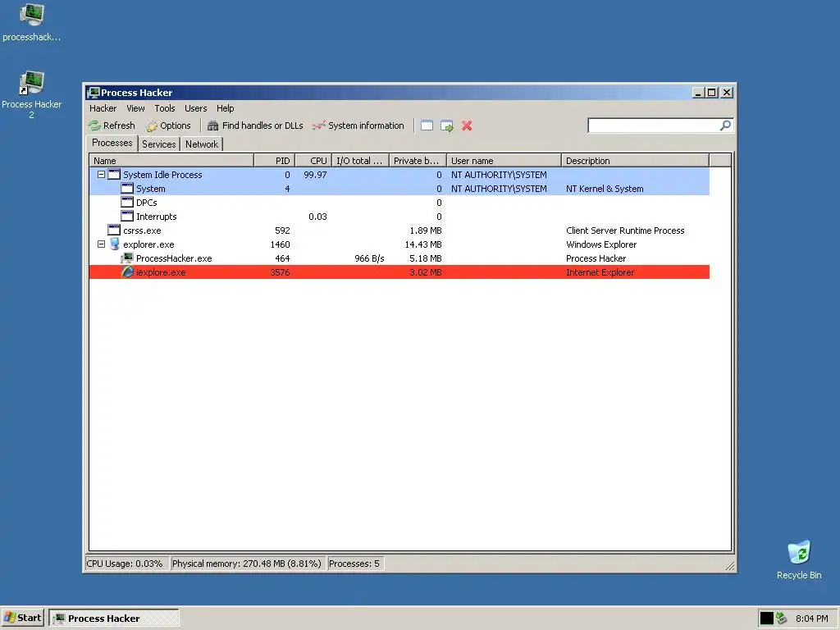Viewport: 840px width, 630px height.
Task: Click the explorer.exe process icon
Action: coord(114,244)
